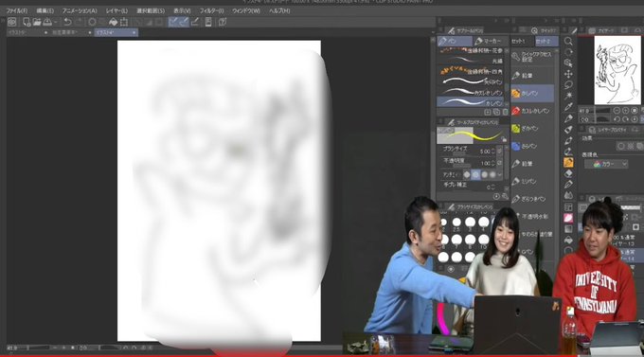
Task: Toggle the lock icon on brush stroke preview
Action: tap(504, 140)
